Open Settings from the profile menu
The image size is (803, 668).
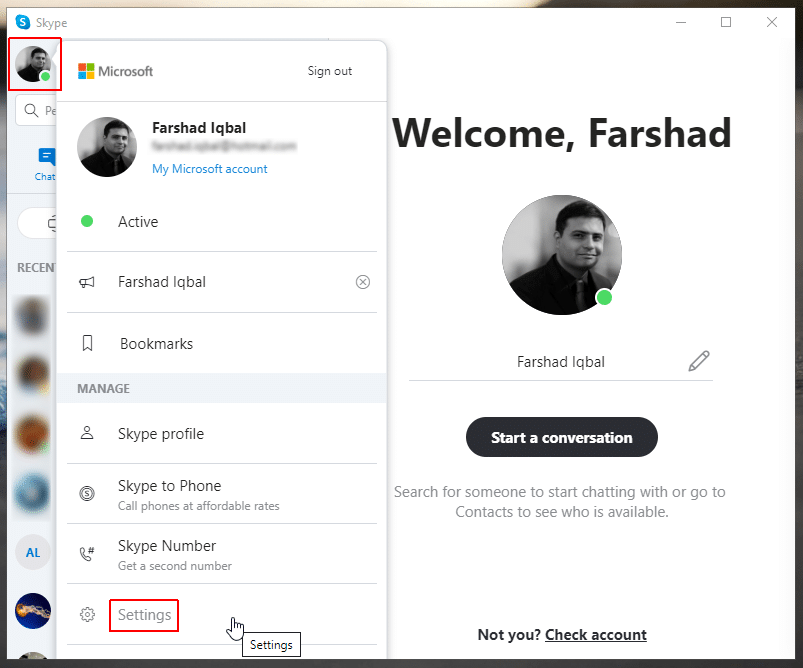click(144, 615)
